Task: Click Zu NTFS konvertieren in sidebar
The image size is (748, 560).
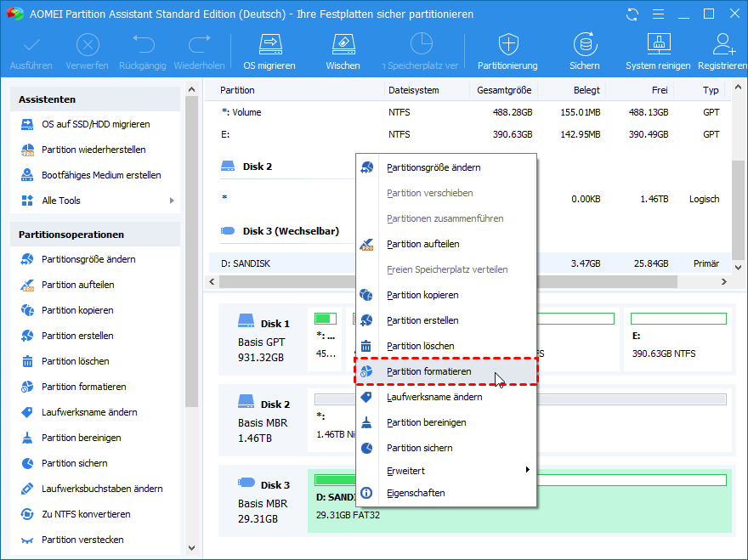Action: [x=86, y=514]
